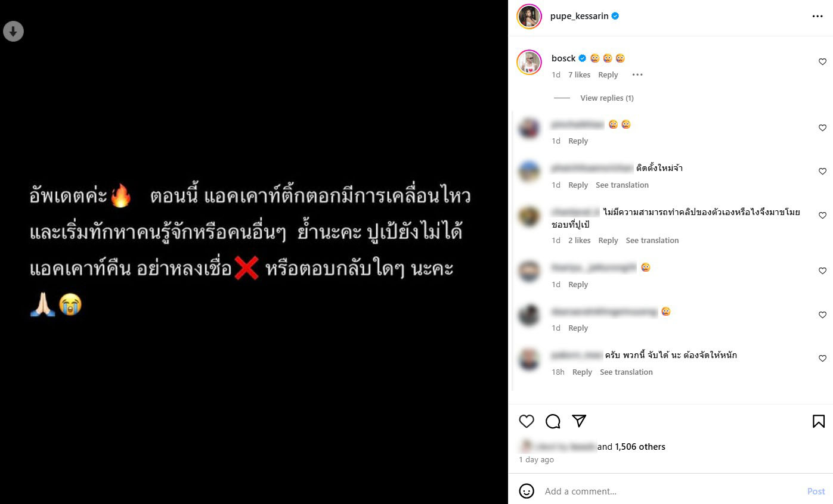The width and height of the screenshot is (833, 504).
Task: See translation of the 18h-old comment
Action: [626, 372]
